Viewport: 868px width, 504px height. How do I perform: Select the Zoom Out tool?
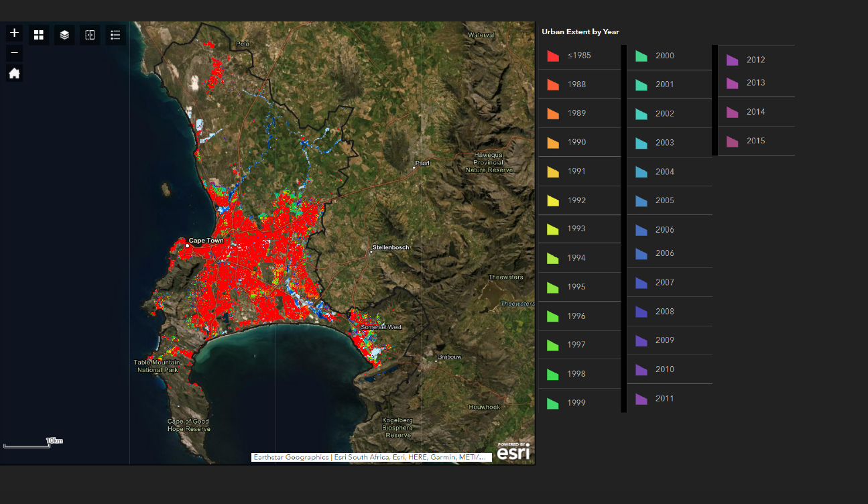(13, 52)
